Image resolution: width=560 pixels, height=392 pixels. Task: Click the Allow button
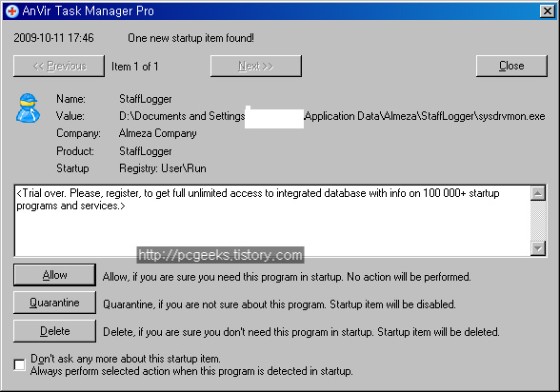click(x=54, y=275)
